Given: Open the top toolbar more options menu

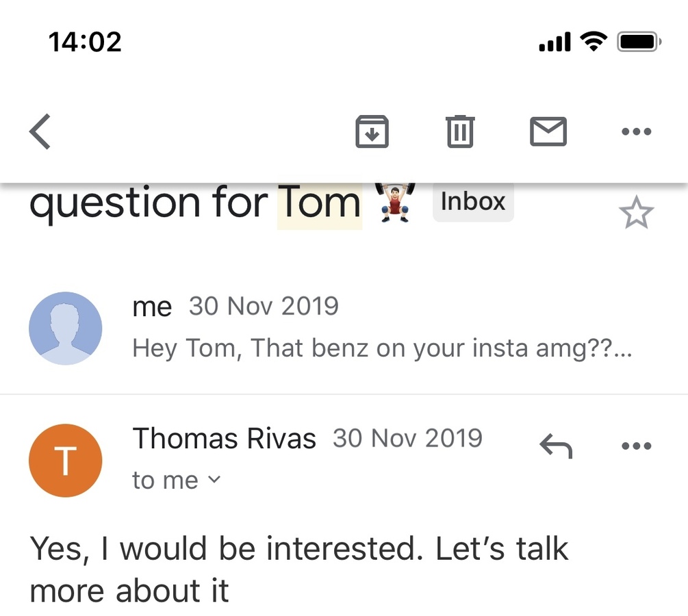Looking at the screenshot, I should tap(636, 131).
